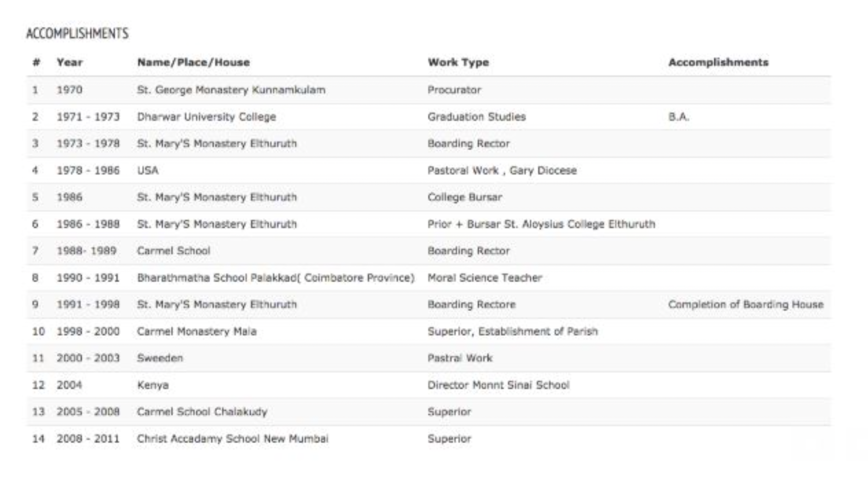The image size is (868, 478).
Task: Click the Accomplishments column header
Action: tap(718, 62)
